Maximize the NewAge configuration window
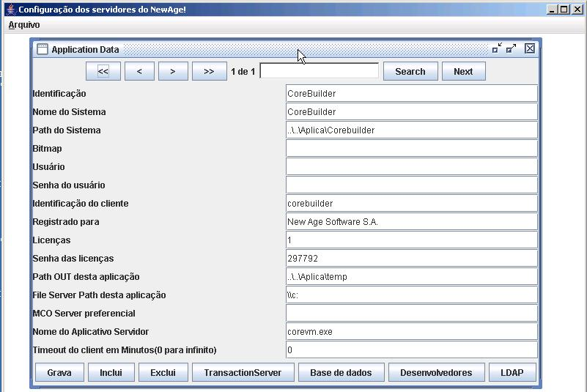The width and height of the screenshot is (587, 392). [564, 10]
